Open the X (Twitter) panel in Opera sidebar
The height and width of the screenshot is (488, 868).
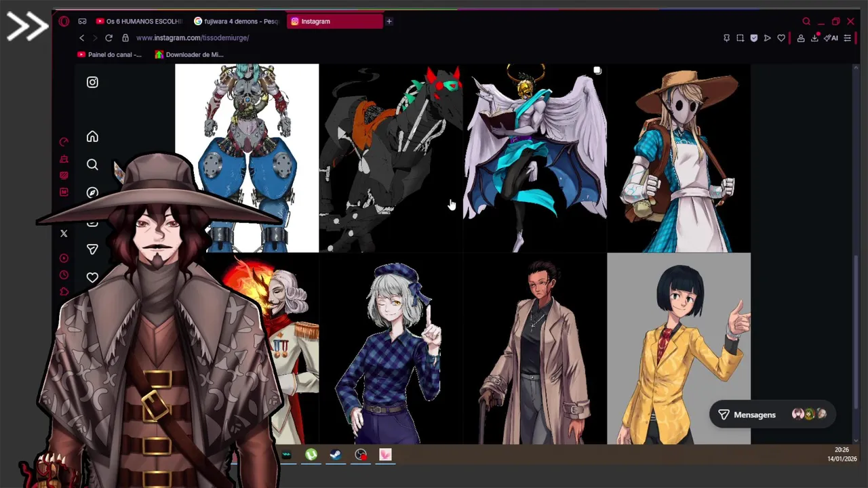click(64, 233)
